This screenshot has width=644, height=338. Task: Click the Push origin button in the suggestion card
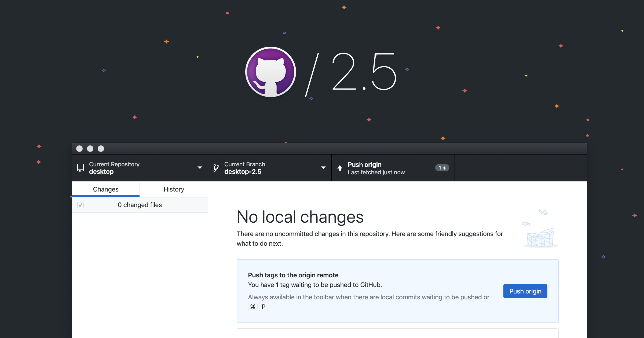coord(525,291)
